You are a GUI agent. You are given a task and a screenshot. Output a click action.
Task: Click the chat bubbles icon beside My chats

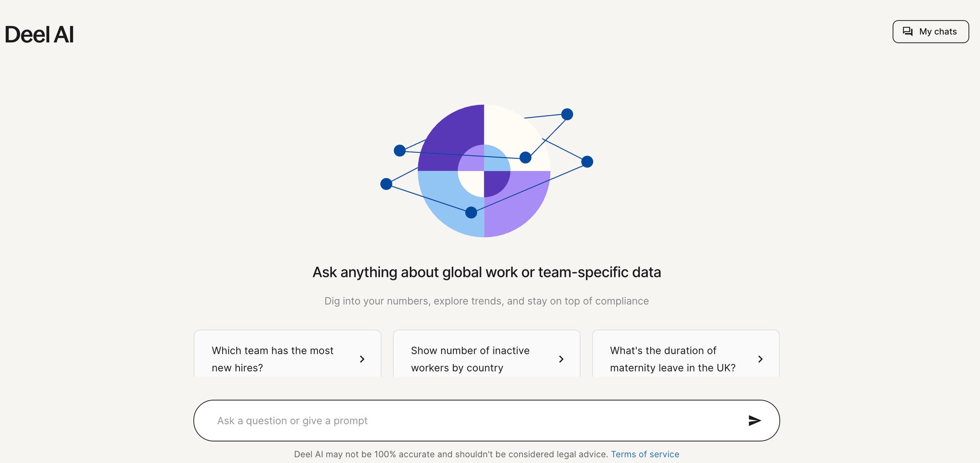(908, 32)
